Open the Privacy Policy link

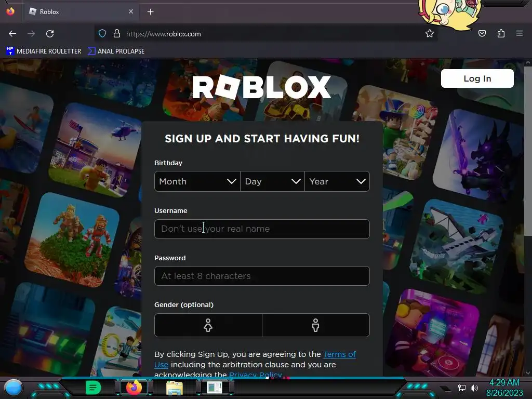(256, 375)
